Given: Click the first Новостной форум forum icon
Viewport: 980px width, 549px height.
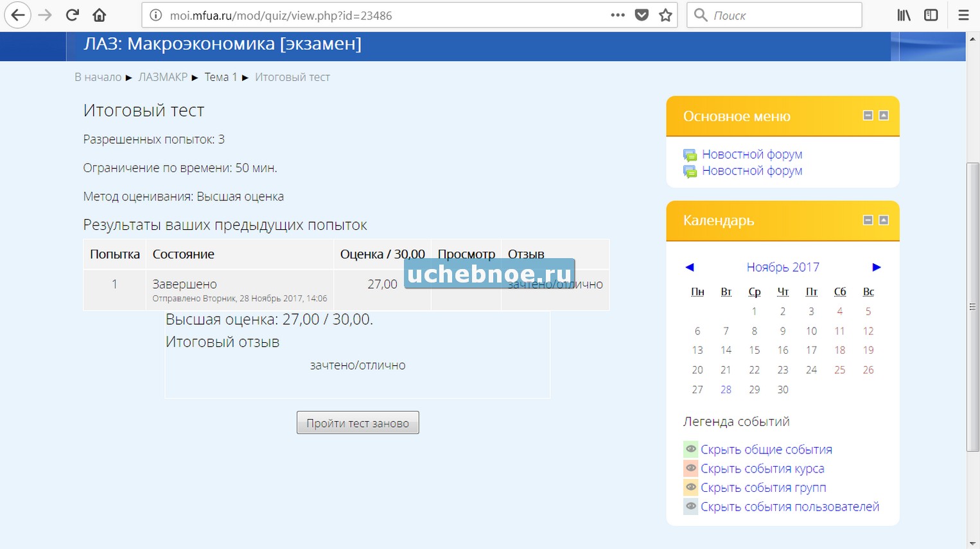Looking at the screenshot, I should click(x=690, y=155).
